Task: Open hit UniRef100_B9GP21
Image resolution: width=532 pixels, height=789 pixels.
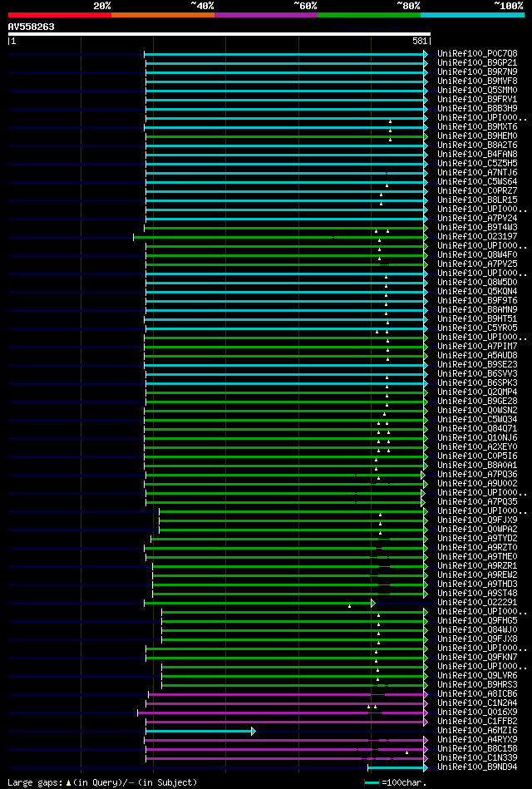Action: click(x=477, y=63)
